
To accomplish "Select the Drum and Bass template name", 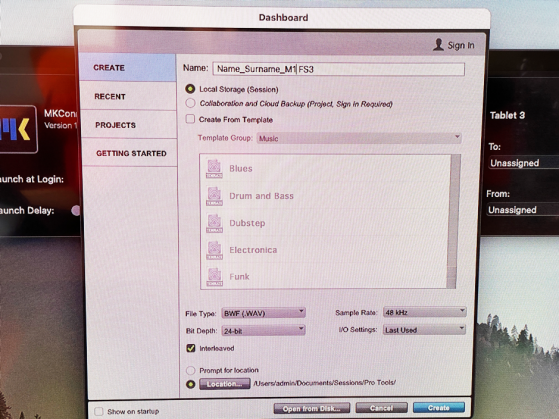I will point(261,196).
